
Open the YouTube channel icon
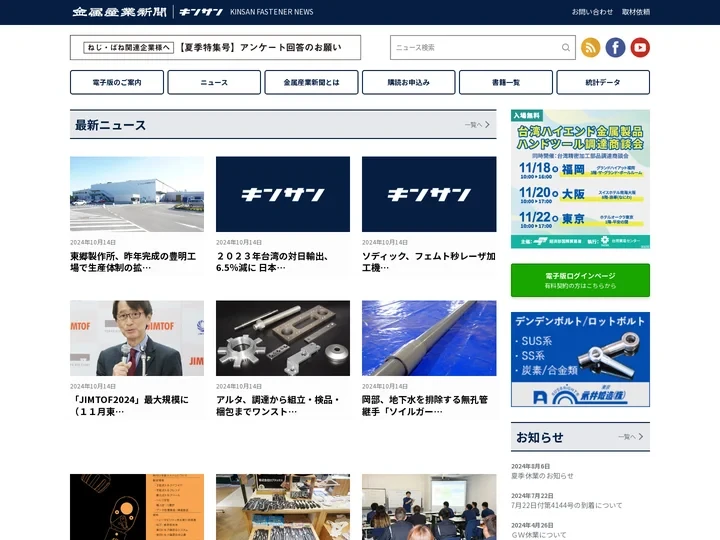tap(640, 47)
